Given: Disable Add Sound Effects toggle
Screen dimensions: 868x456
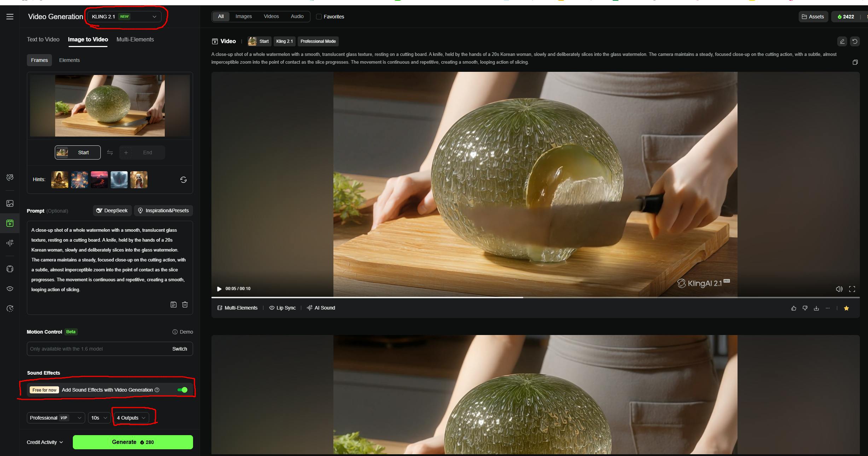Looking at the screenshot, I should coord(182,390).
